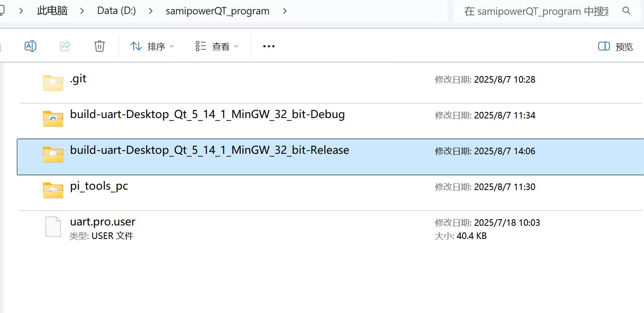644x313 pixels.
Task: Click the 大小: 40.4 KB size text
Action: pyautogui.click(x=461, y=236)
